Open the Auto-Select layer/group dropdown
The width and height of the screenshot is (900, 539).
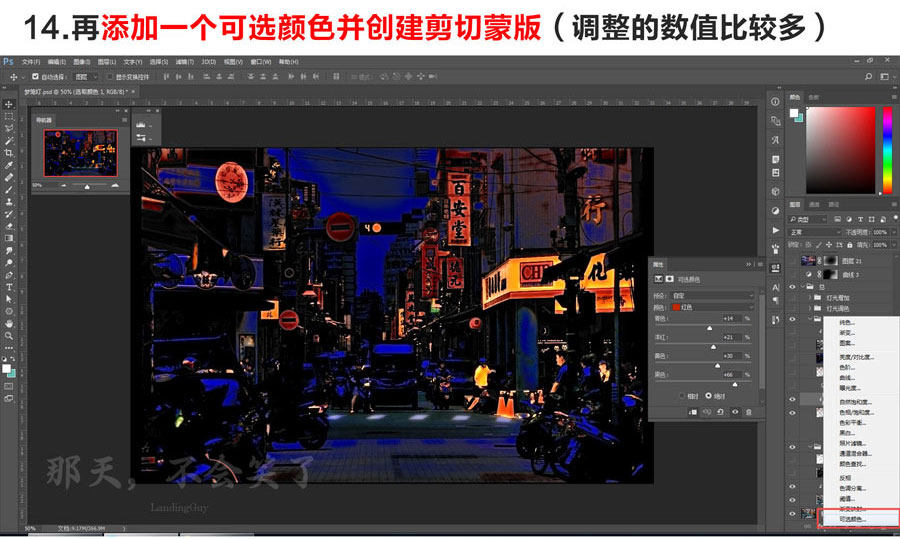[x=86, y=76]
